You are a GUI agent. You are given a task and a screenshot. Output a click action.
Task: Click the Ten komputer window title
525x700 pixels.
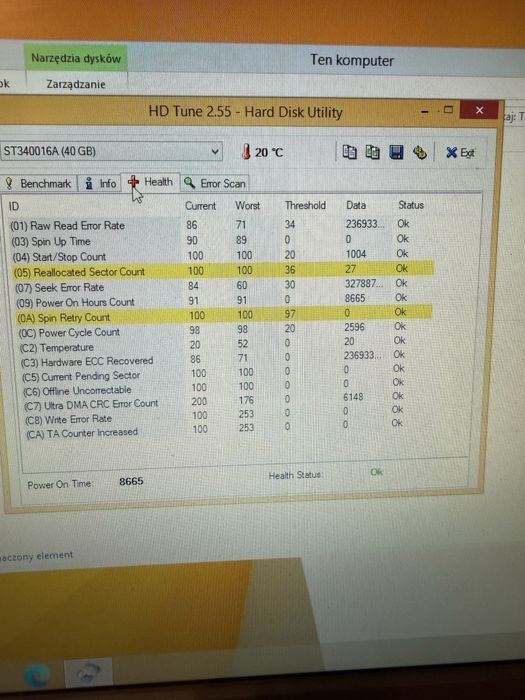coord(352,60)
